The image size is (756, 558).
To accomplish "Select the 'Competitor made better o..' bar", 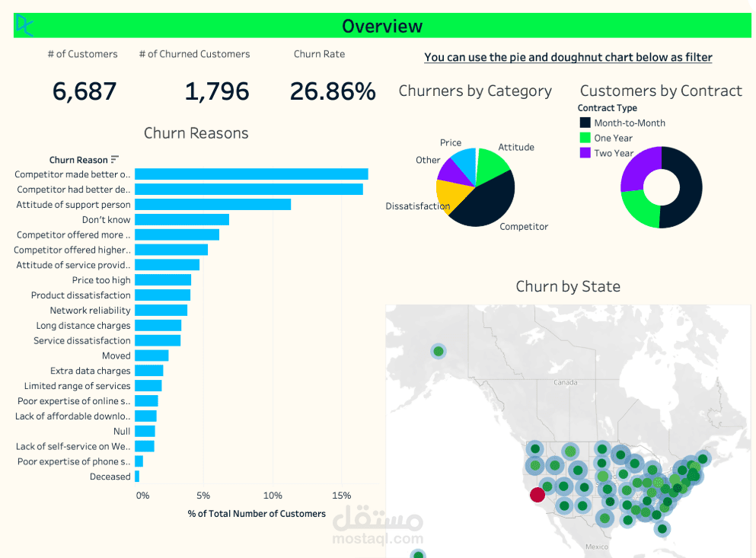I will pyautogui.click(x=251, y=174).
